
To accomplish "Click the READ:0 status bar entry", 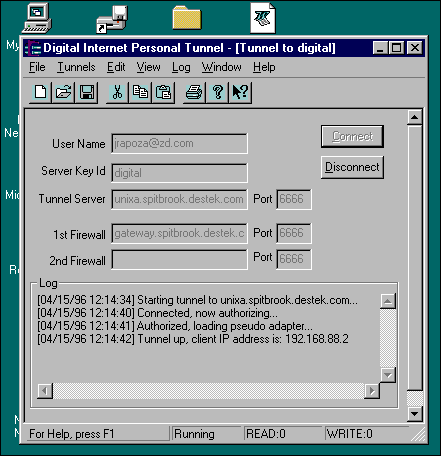I will pos(283,434).
